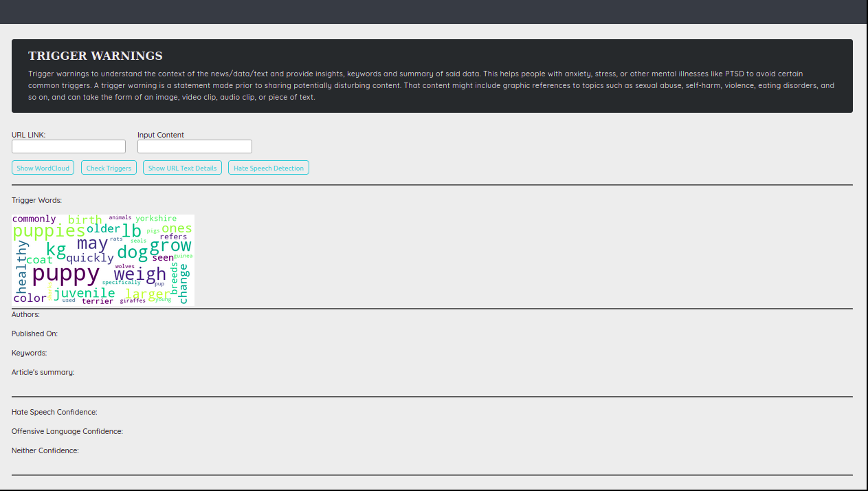Click inside the URL LINK field
Viewport: 868px width, 491px height.
68,146
